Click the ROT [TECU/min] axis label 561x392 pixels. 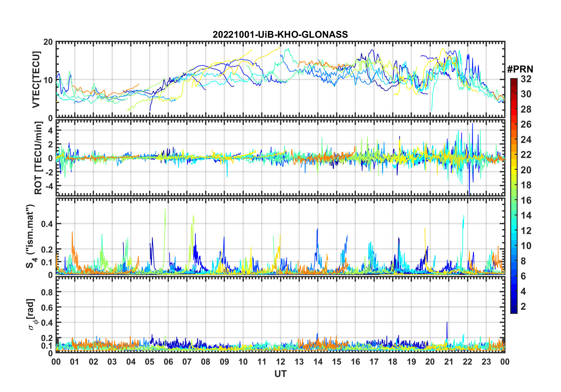38,158
